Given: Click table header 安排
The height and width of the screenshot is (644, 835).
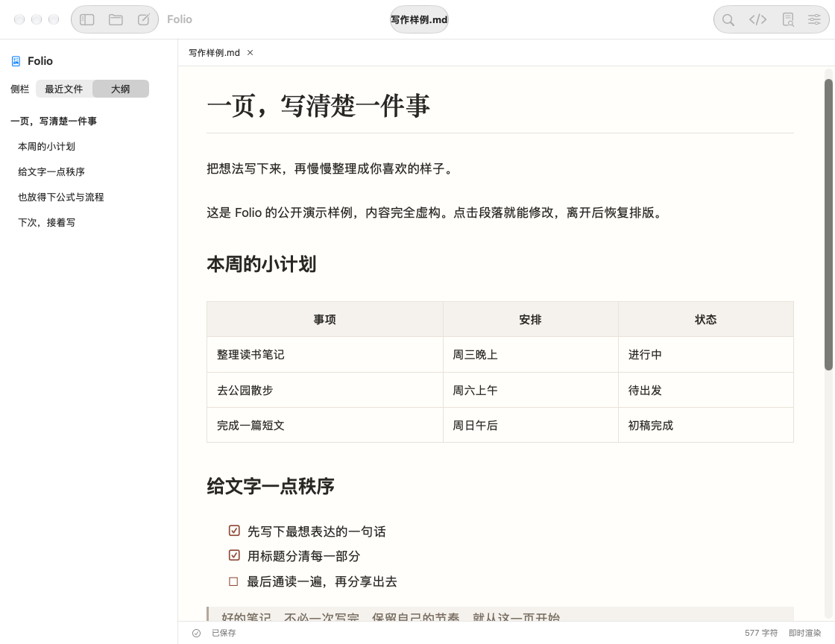Looking at the screenshot, I should (530, 319).
